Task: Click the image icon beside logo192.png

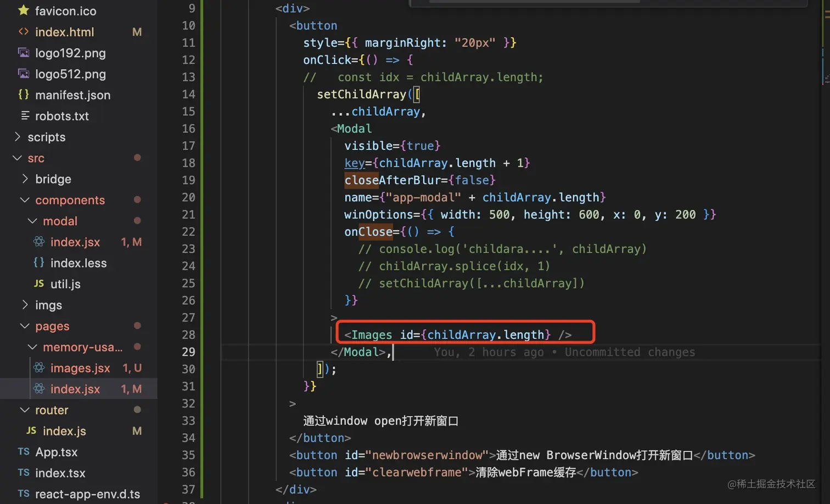Action: [x=24, y=53]
